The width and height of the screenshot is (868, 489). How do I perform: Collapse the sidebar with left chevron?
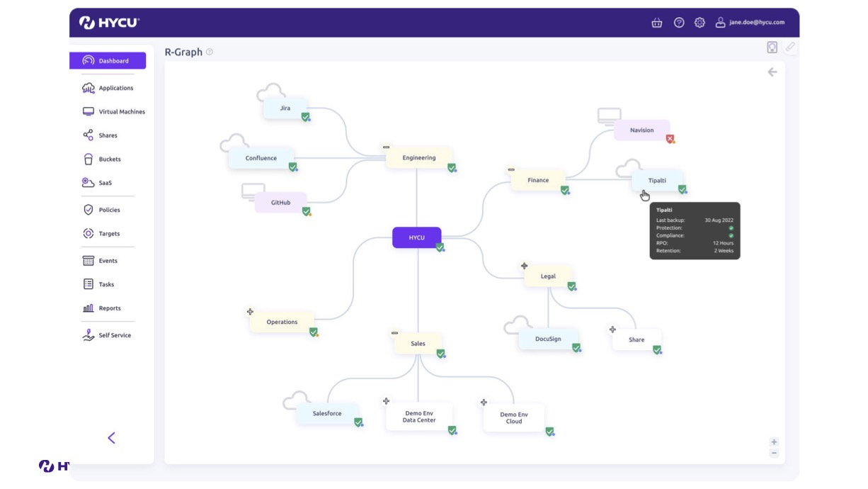(x=111, y=438)
